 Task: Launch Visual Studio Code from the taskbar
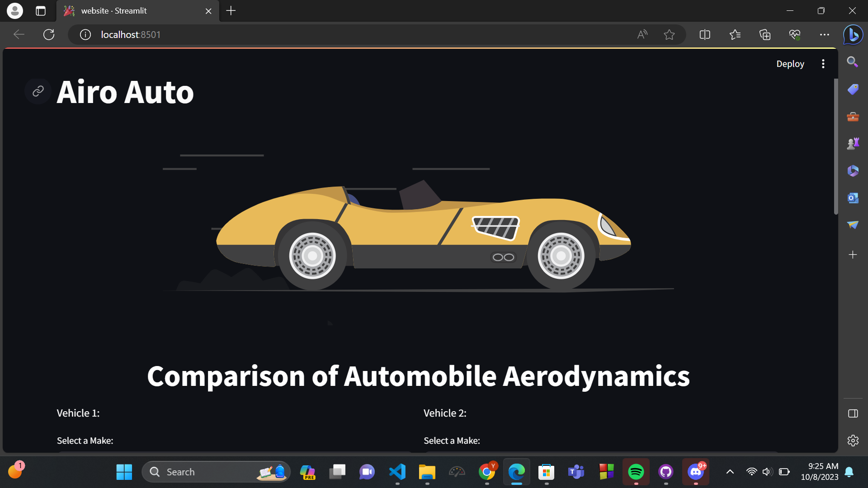[x=396, y=471]
